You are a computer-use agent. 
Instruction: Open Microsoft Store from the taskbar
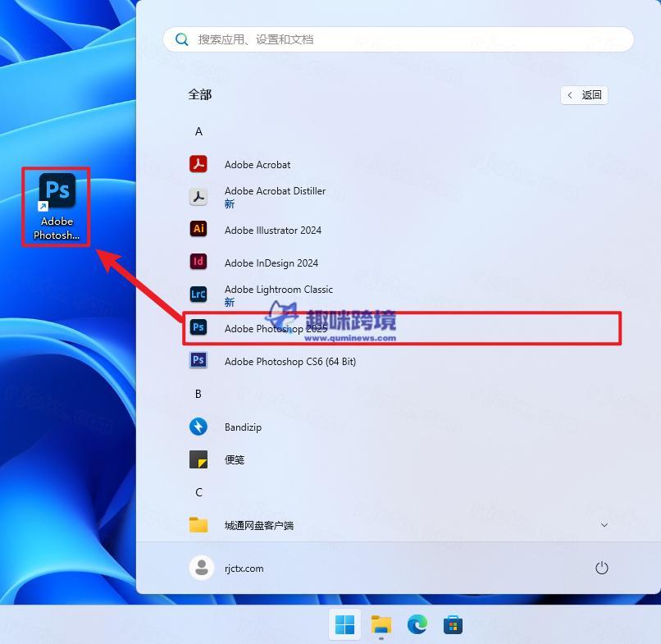(454, 624)
